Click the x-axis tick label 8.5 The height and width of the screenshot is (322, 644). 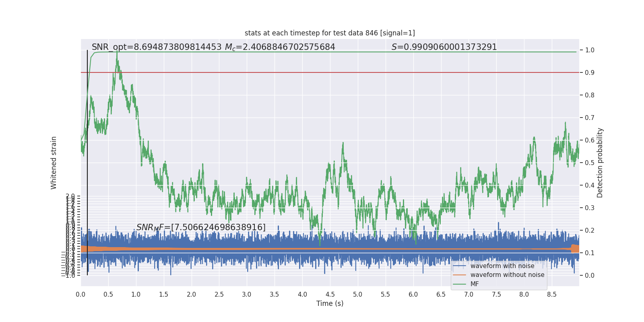[x=552, y=295]
